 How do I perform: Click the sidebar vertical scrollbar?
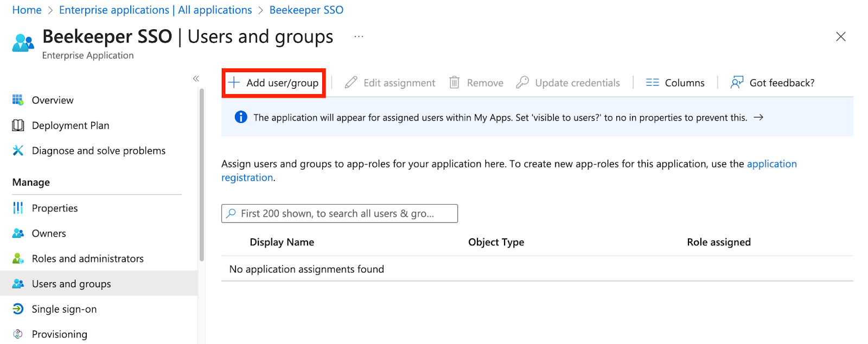tap(202, 174)
